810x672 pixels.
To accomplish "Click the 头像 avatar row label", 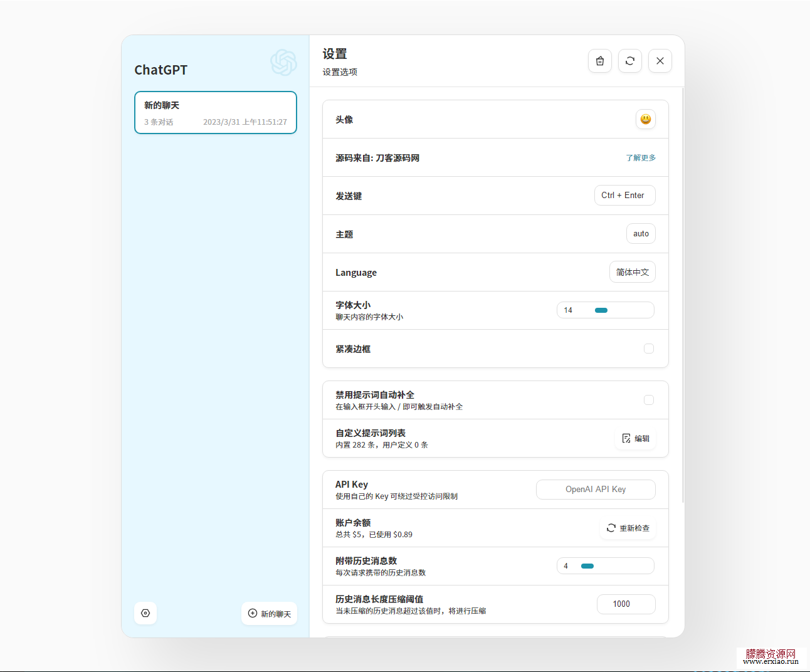I will (344, 120).
